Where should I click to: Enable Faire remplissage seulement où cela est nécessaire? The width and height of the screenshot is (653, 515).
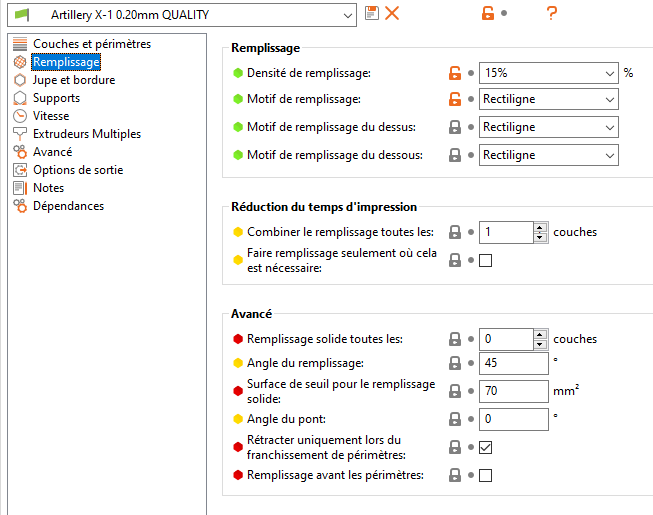(x=485, y=261)
